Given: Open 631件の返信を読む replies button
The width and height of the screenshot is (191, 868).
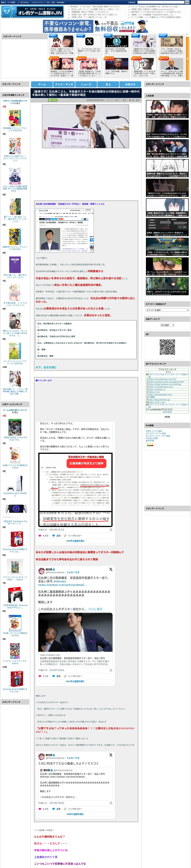Looking at the screenshot, I should tap(75, 681).
